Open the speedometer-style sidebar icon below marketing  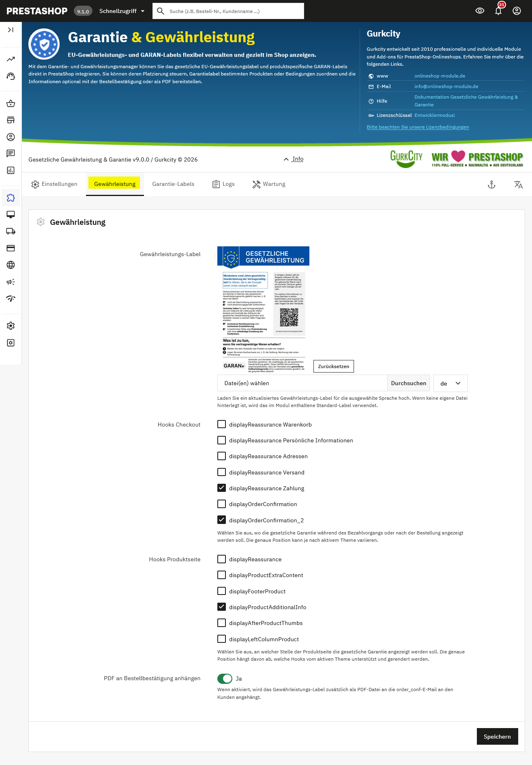[11, 299]
